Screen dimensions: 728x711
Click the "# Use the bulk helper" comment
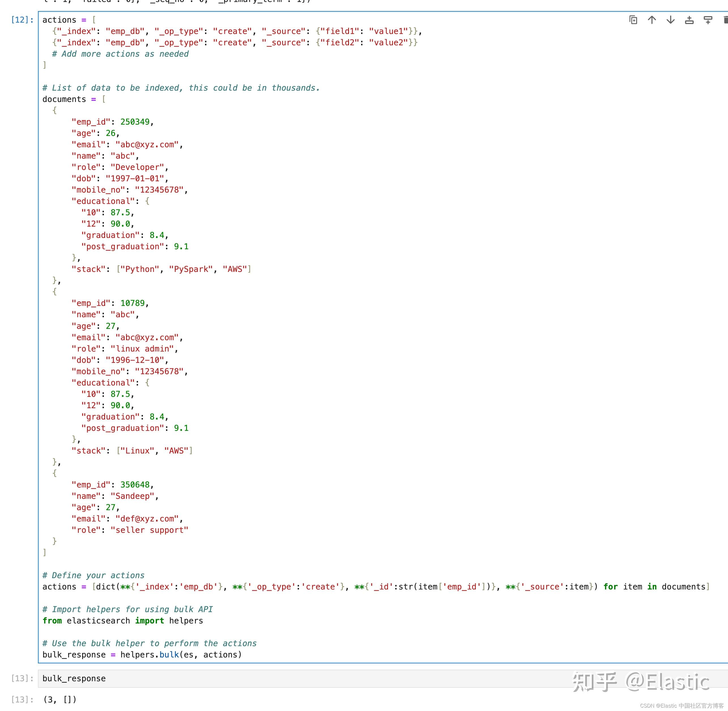click(150, 643)
